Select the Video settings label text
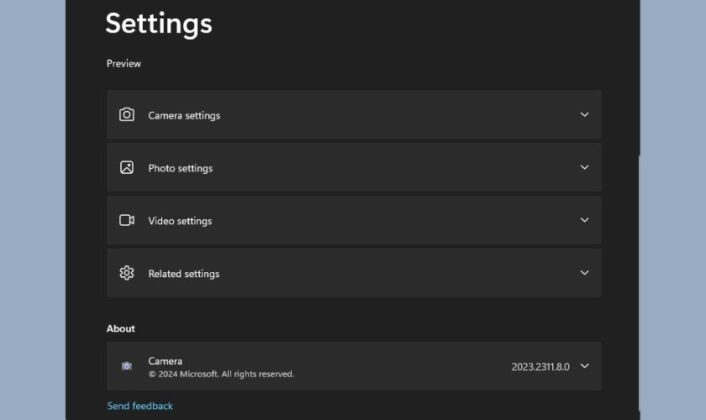This screenshot has width=706, height=420. click(180, 221)
